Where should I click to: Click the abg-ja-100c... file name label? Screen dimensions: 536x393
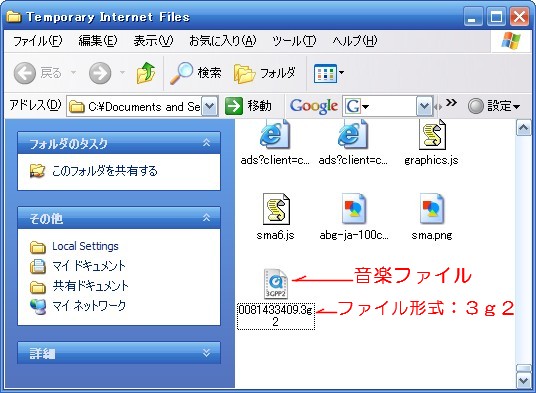tap(354, 235)
